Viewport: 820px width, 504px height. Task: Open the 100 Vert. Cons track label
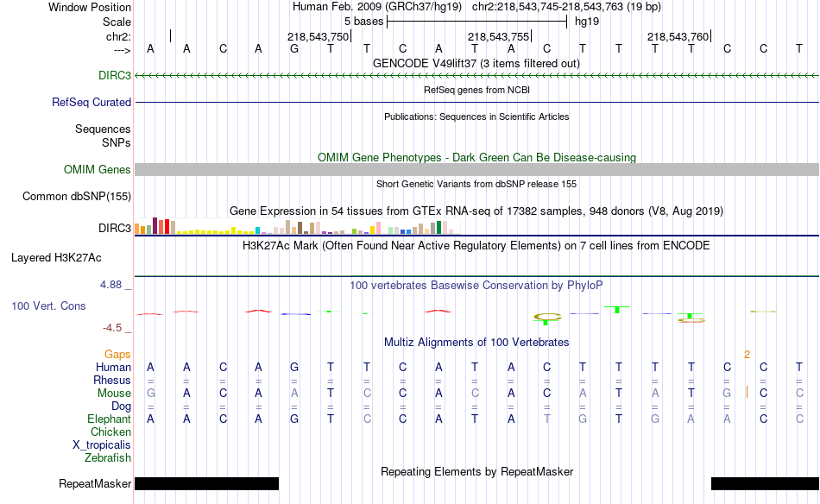tap(48, 306)
